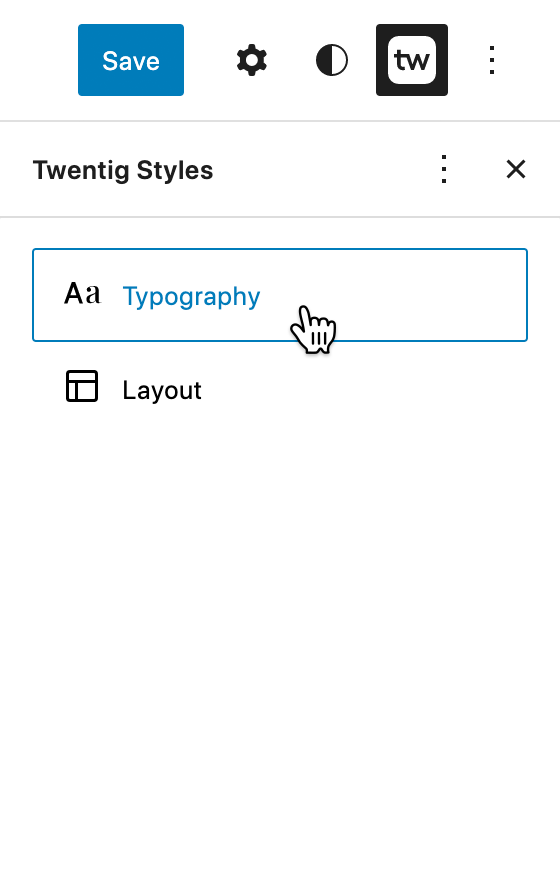The image size is (560, 884).
Task: Switch to global Styles with the contrast icon
Action: (332, 60)
